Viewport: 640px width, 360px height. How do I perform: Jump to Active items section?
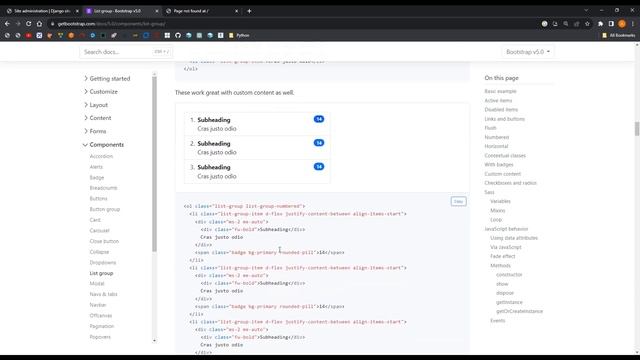498,100
